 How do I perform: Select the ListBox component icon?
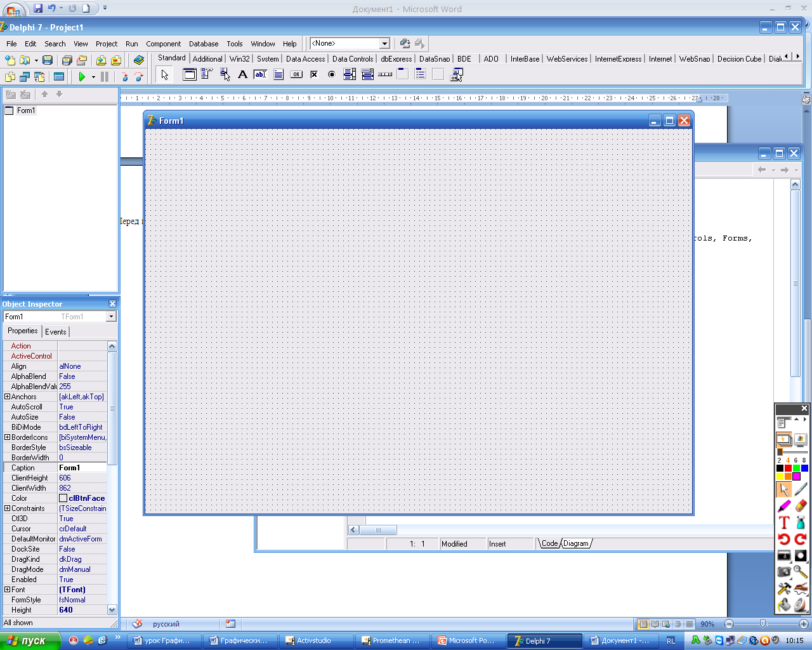tap(350, 74)
